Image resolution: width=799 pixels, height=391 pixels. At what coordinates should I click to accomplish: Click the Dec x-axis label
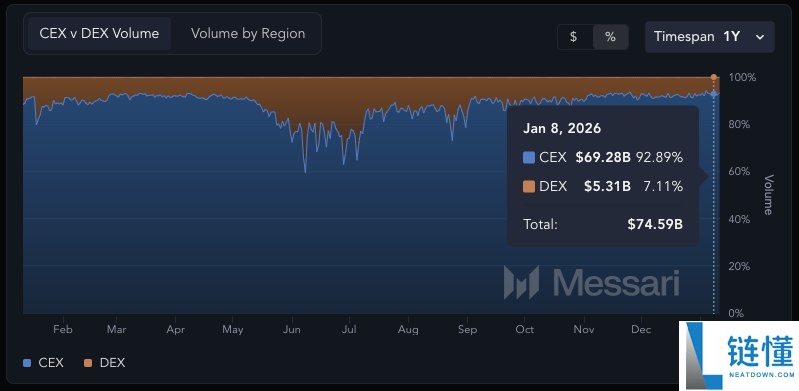tap(641, 330)
